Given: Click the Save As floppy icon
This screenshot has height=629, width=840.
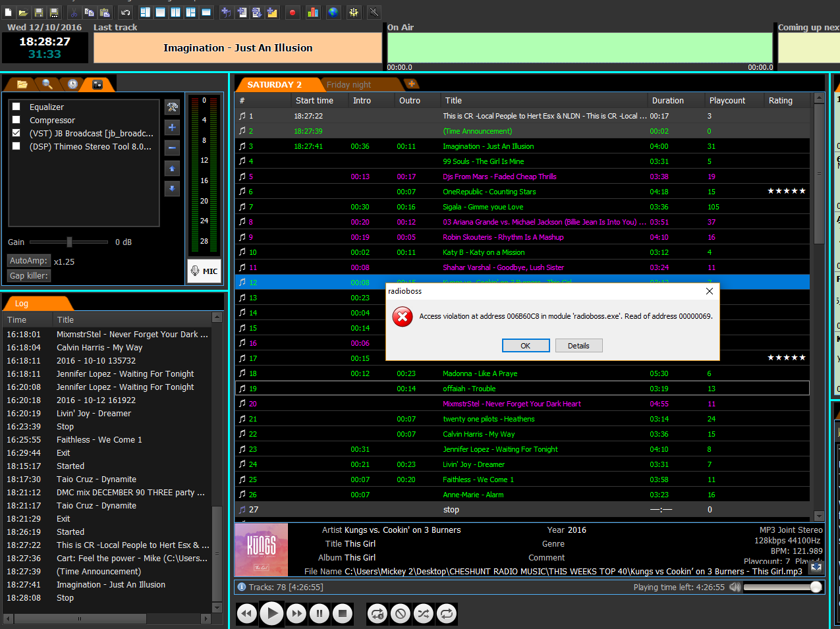Looking at the screenshot, I should (x=54, y=13).
